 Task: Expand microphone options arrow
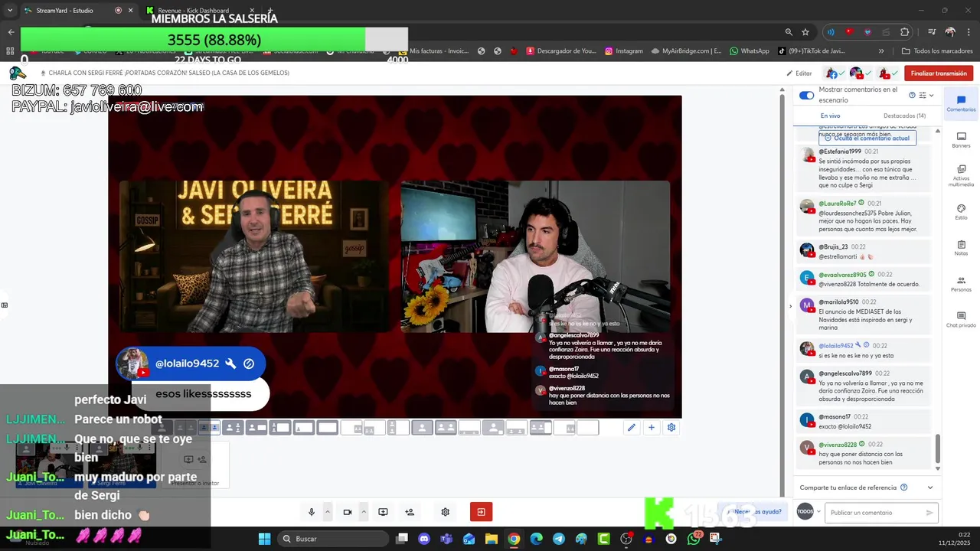pyautogui.click(x=328, y=512)
